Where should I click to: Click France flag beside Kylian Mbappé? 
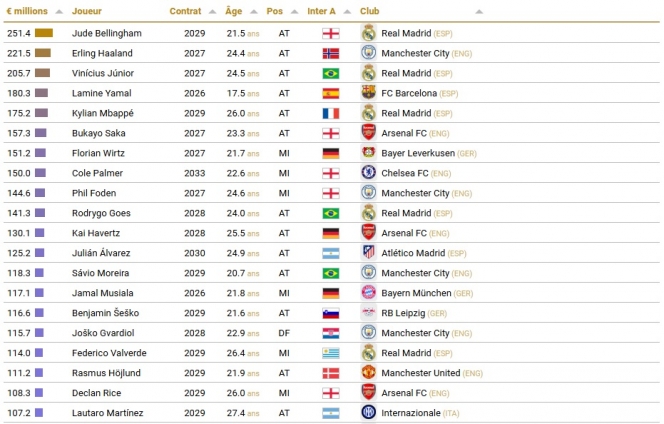pos(331,113)
